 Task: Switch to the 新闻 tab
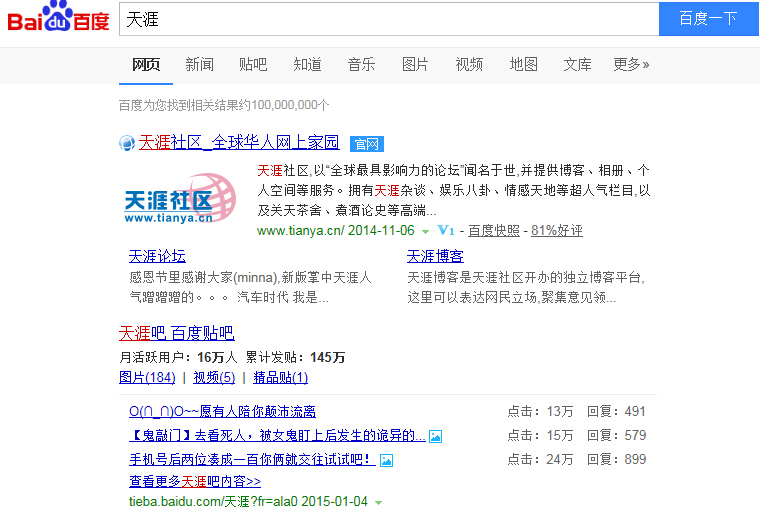pyautogui.click(x=199, y=65)
